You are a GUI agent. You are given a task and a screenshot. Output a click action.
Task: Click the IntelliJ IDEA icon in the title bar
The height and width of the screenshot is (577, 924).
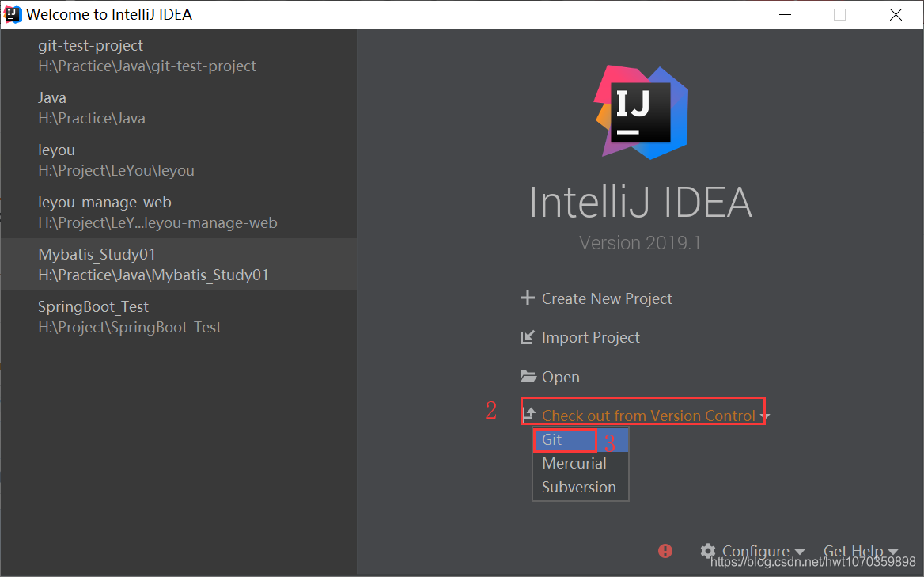coord(13,14)
